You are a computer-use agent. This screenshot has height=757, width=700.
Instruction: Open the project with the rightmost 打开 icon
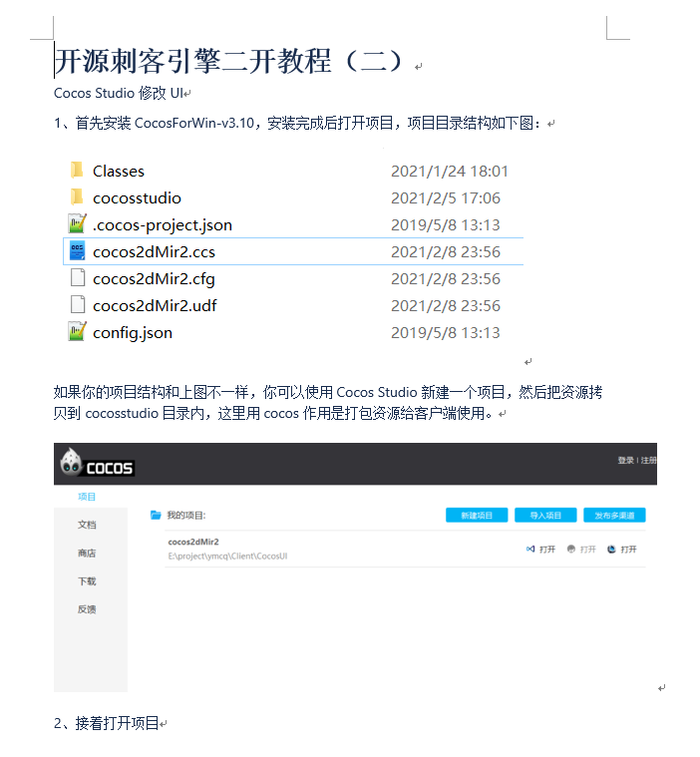(611, 549)
